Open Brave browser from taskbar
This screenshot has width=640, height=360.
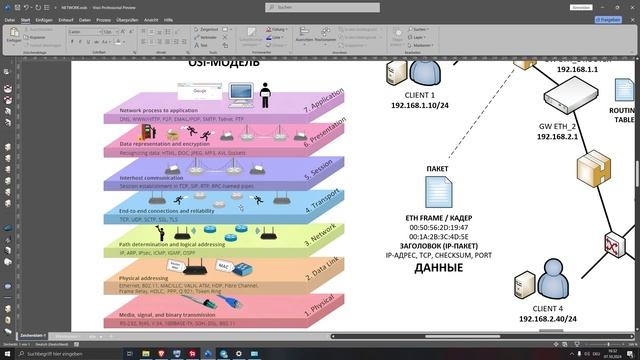(161, 353)
